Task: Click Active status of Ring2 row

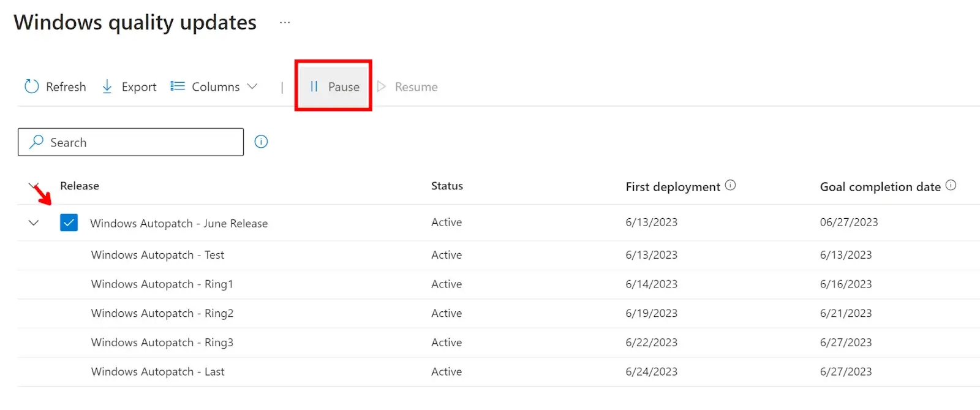Action: click(x=447, y=313)
